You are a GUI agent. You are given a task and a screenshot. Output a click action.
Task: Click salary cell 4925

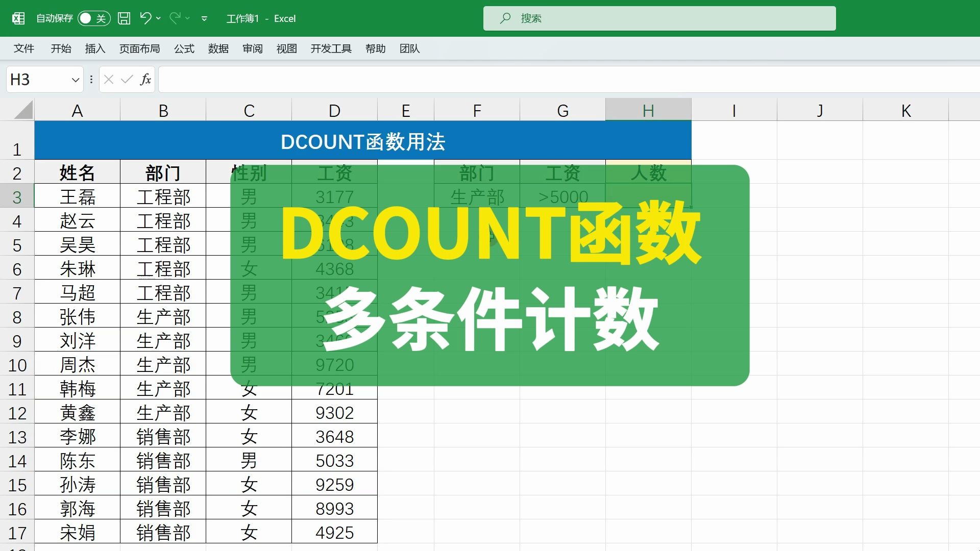[x=334, y=532]
